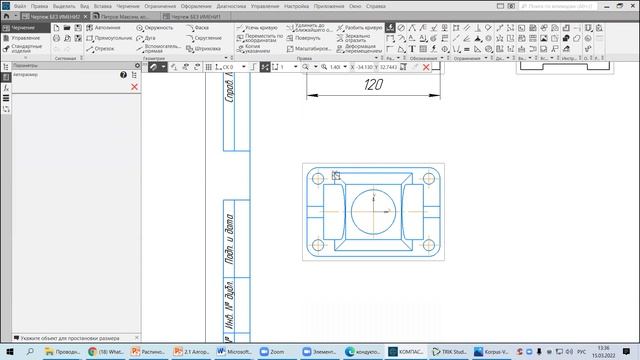Click the Windows Start button

pos(10,351)
